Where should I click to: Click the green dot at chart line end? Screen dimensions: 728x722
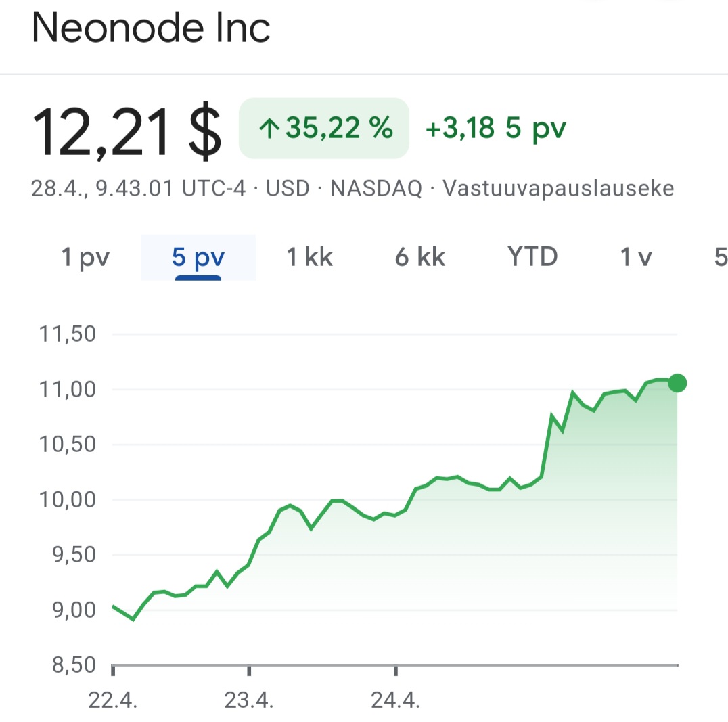677,384
